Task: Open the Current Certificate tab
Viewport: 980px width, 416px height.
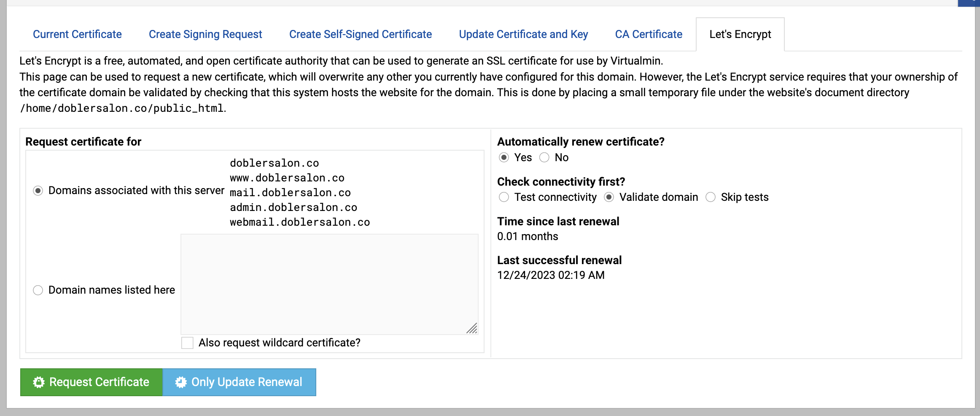Action: click(77, 34)
